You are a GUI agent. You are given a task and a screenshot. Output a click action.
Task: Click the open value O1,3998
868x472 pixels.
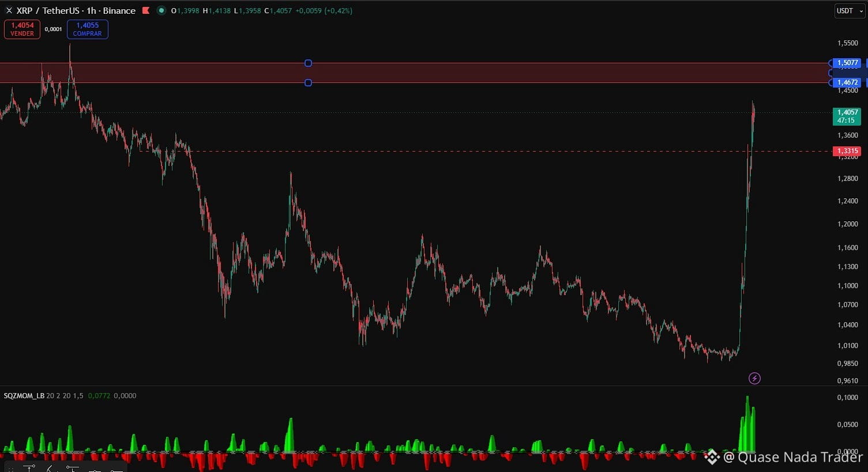(185, 11)
